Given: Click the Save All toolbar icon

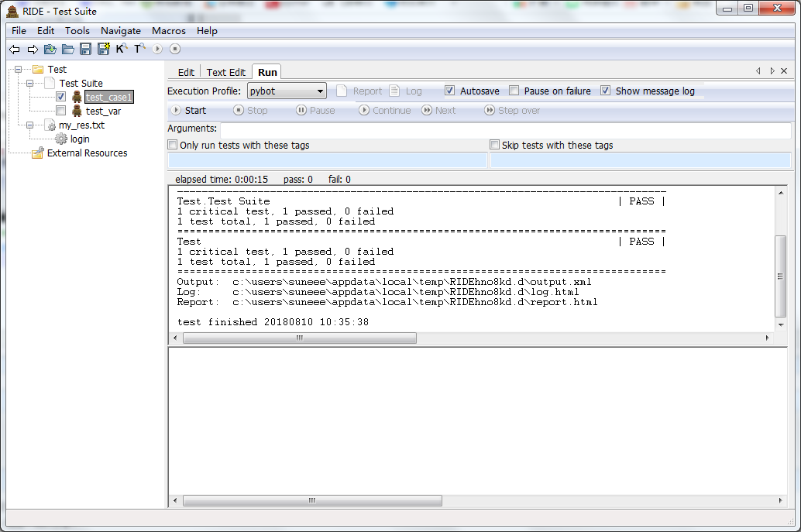Looking at the screenshot, I should 103,49.
